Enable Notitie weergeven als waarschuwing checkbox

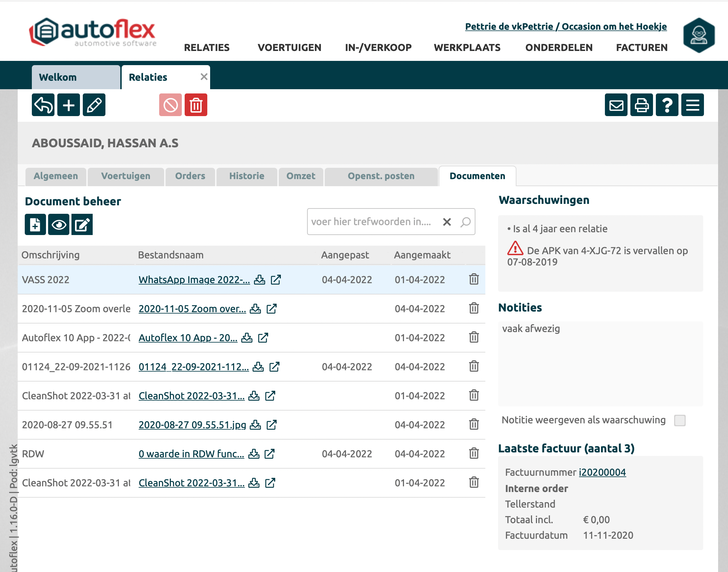[680, 420]
